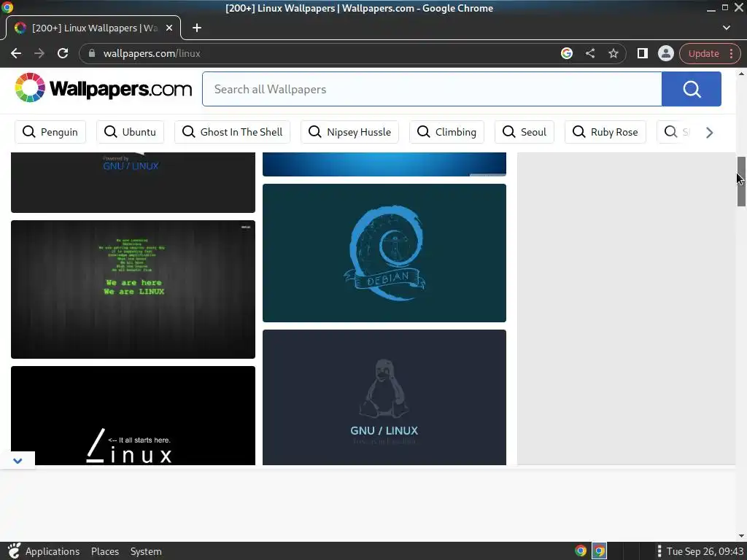
Task: Click the browser back arrow
Action: pos(16,53)
